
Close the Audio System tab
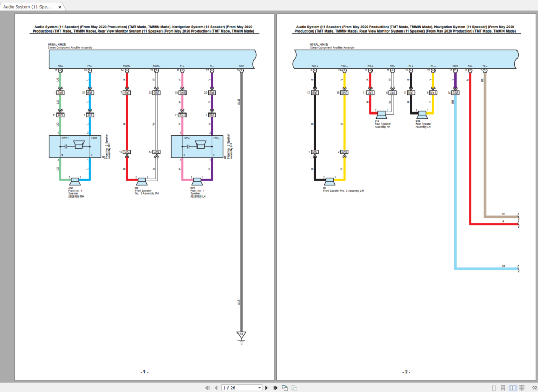pyautogui.click(x=60, y=7)
